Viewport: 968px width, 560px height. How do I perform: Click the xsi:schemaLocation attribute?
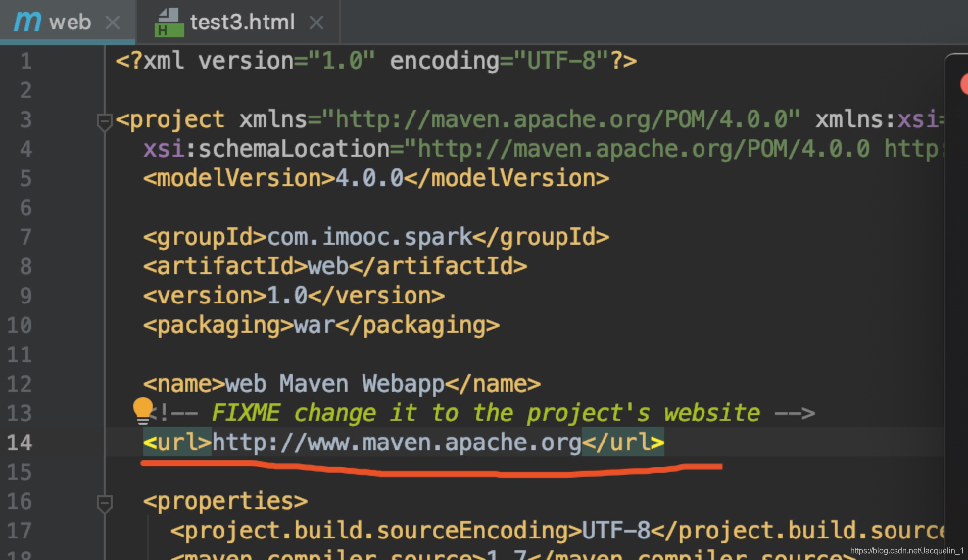[x=543, y=149]
